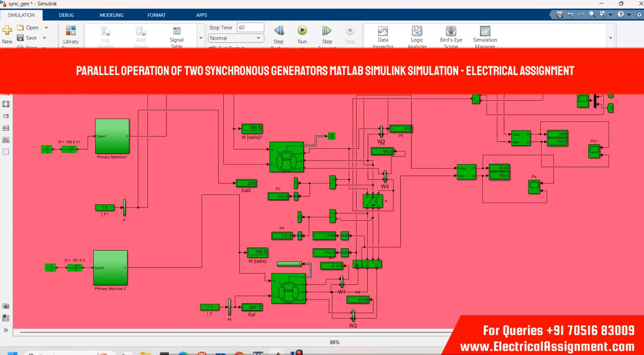The width and height of the screenshot is (644, 355).
Task: Click the 88% zoom level indicator
Action: point(335,342)
